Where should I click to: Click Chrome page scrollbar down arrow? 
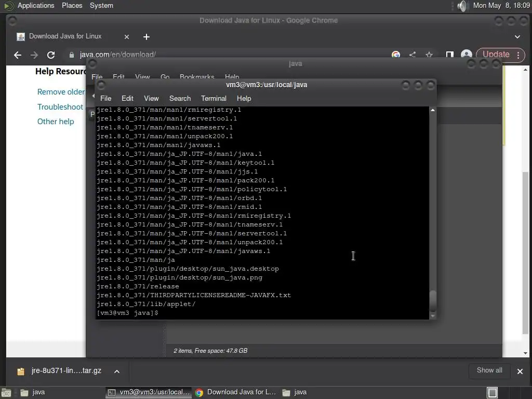click(525, 353)
